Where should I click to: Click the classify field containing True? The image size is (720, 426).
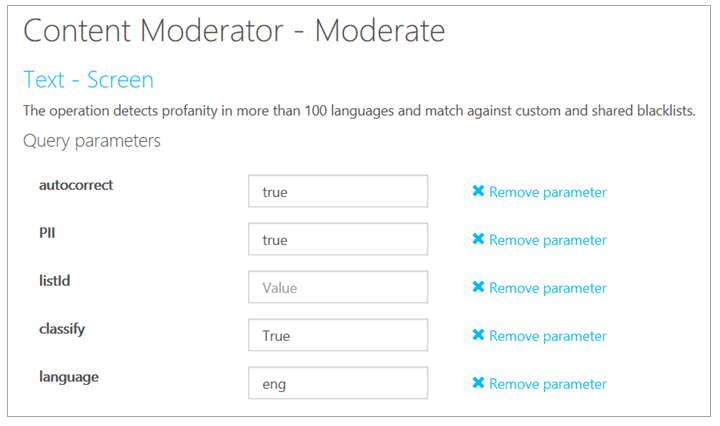(x=338, y=335)
